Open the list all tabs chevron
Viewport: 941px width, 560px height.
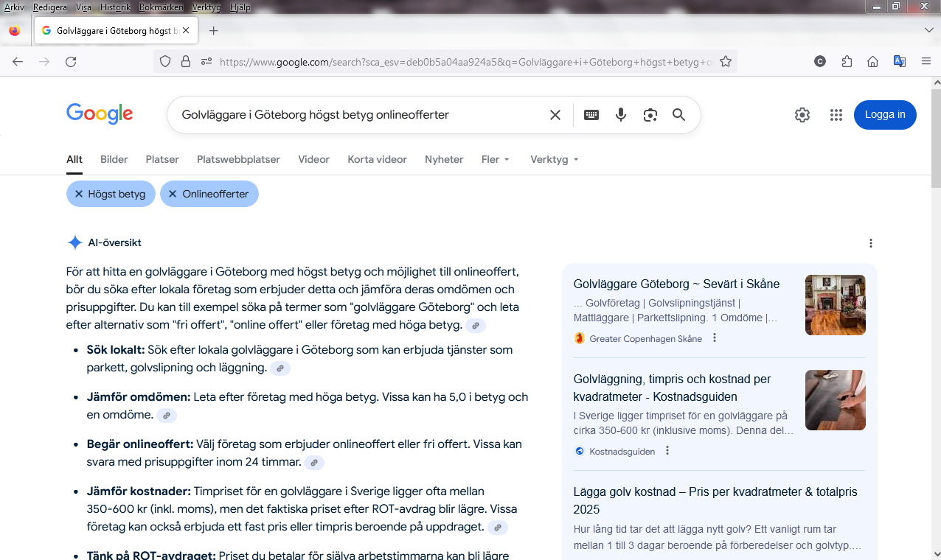[x=928, y=30]
